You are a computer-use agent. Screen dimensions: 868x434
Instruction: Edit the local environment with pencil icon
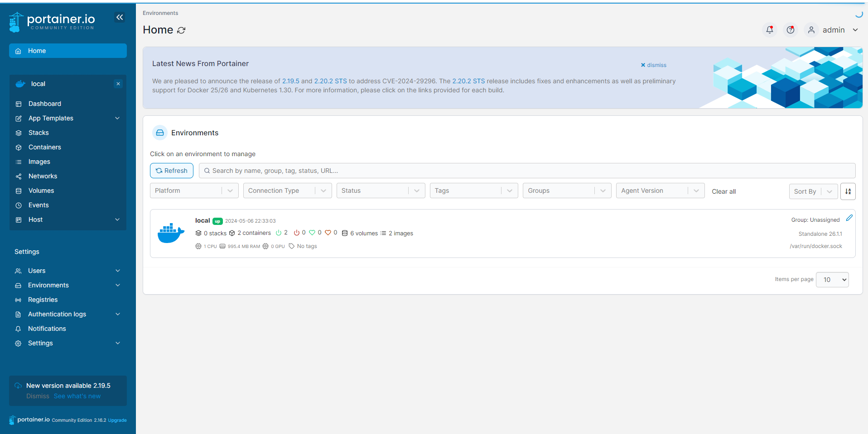pos(849,218)
